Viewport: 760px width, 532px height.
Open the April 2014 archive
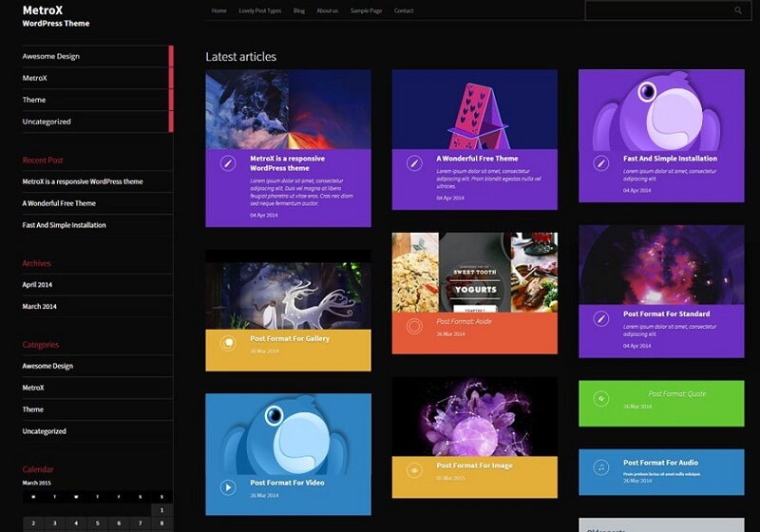coord(37,285)
